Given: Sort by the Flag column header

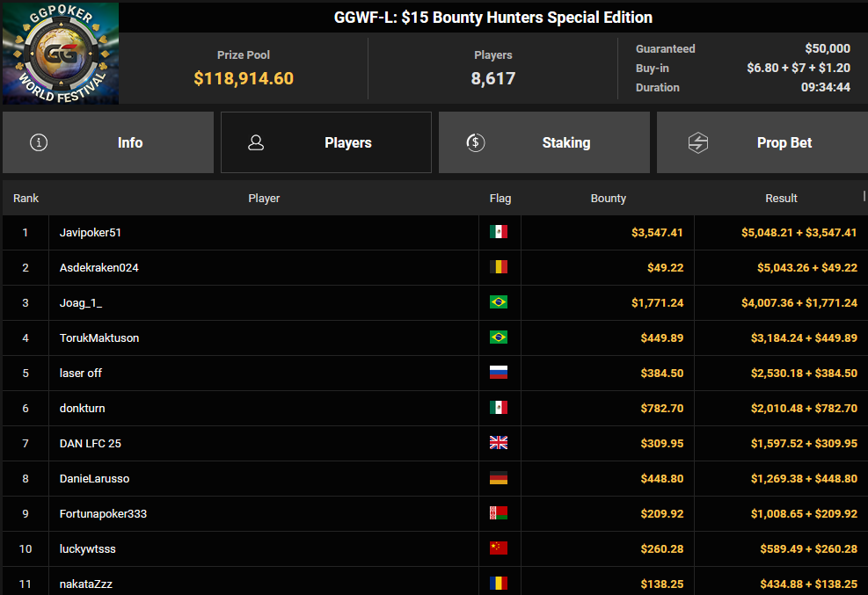Looking at the screenshot, I should [x=500, y=198].
